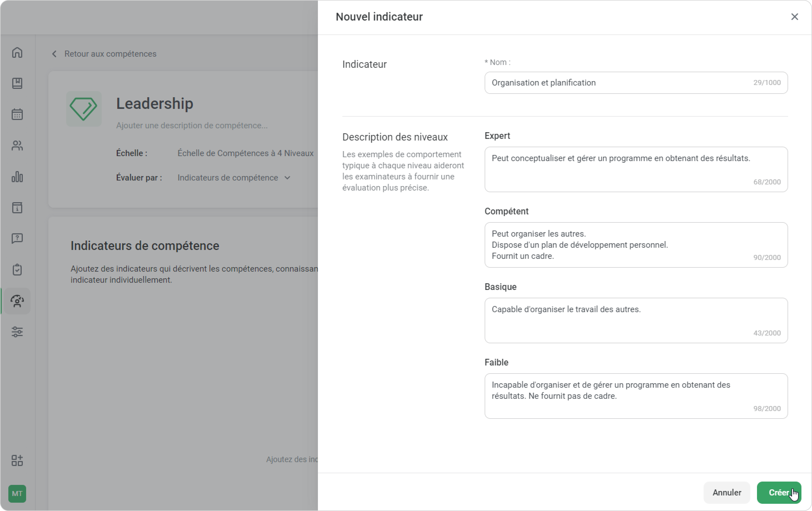
Task: Click the Leadership competence diamond icon
Action: click(84, 109)
